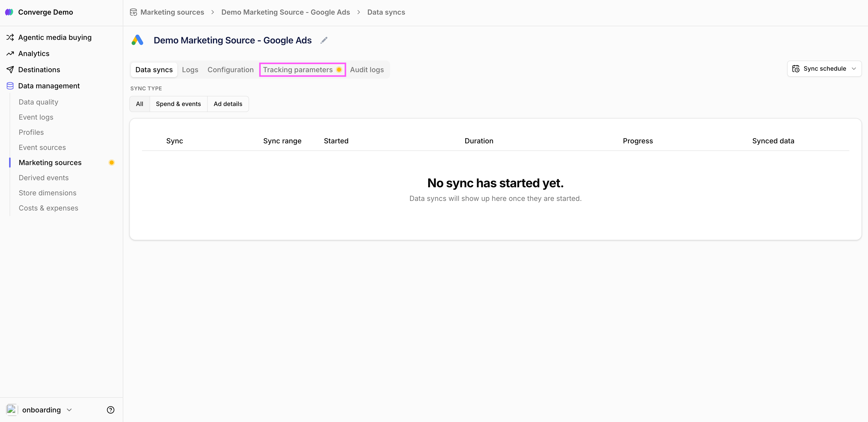Go to Costs & expenses

coord(49,208)
